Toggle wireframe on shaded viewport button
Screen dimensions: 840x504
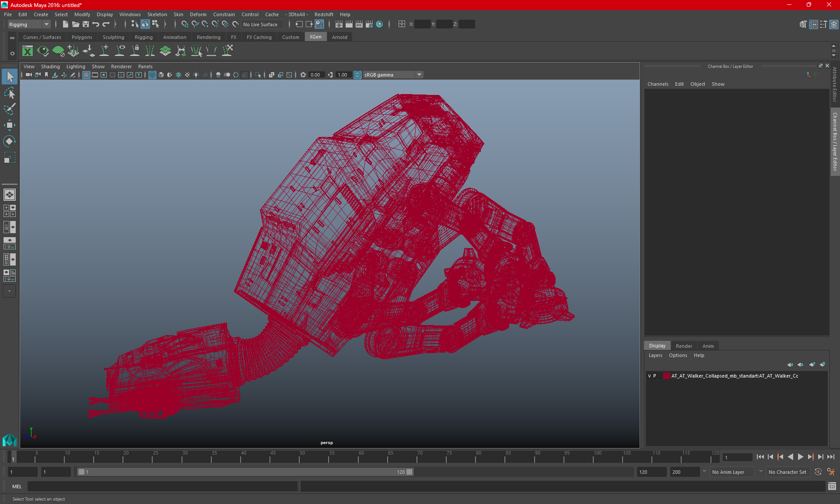tap(178, 75)
